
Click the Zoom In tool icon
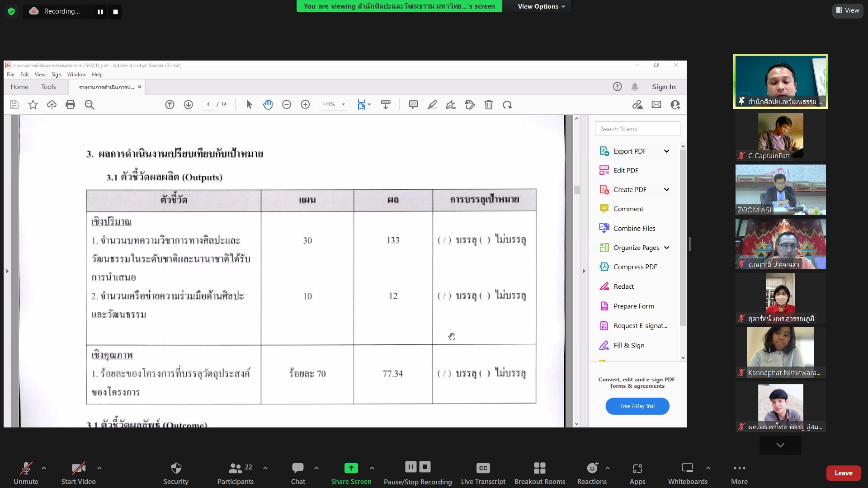point(305,104)
